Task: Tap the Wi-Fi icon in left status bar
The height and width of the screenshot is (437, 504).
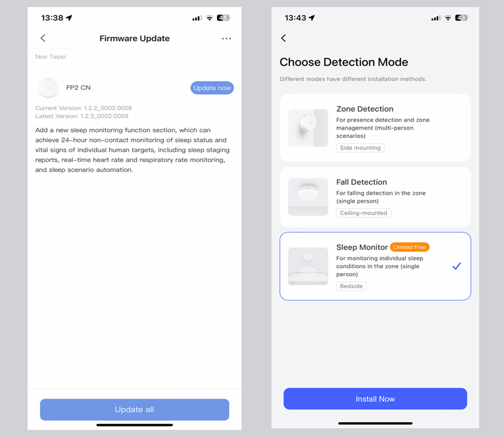Action: tap(210, 18)
